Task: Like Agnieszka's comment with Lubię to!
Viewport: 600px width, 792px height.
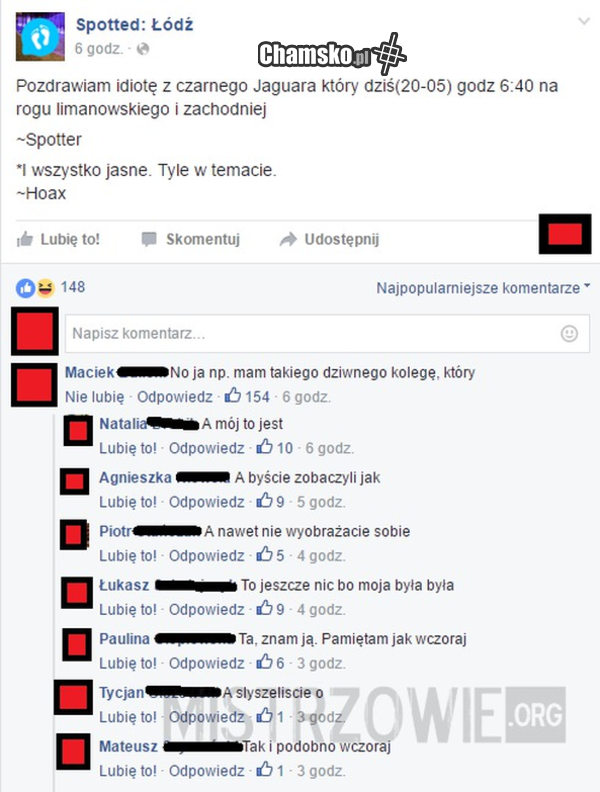Action: coord(128,502)
